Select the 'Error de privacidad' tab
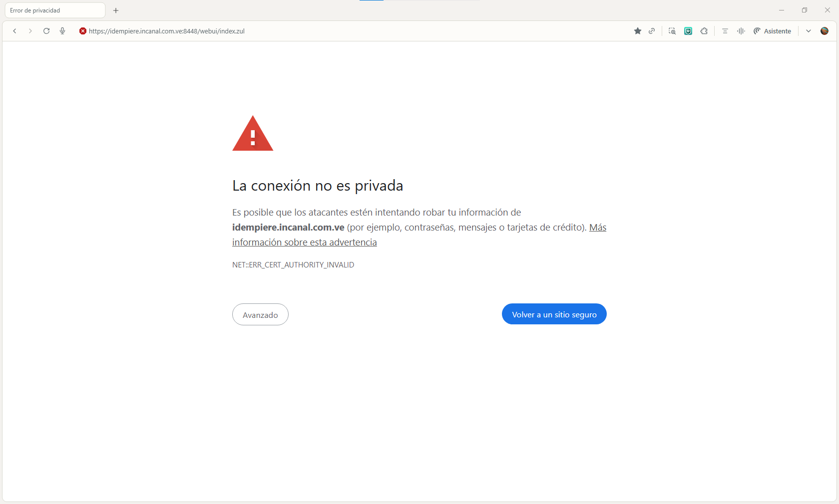839x504 pixels. pos(54,10)
